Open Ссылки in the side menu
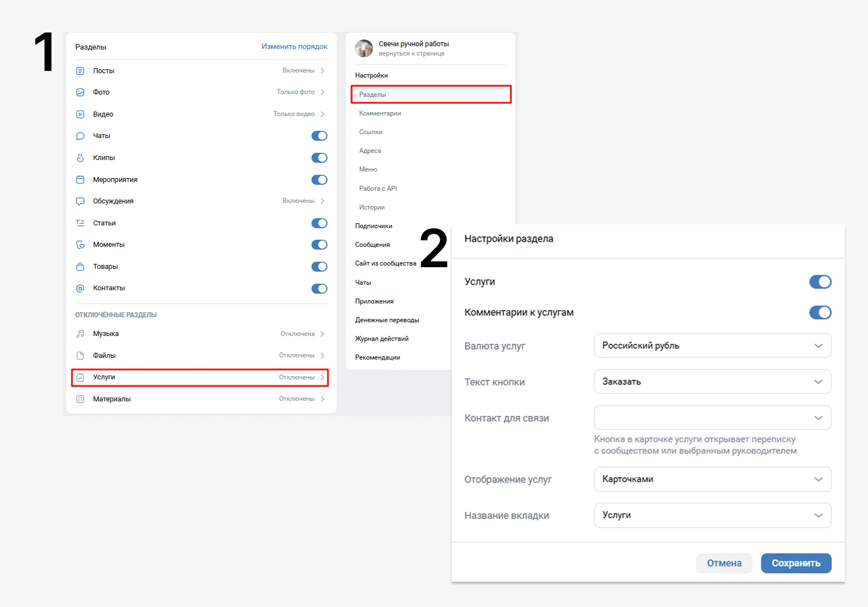Screen dimensions: 868x607 (x=371, y=132)
